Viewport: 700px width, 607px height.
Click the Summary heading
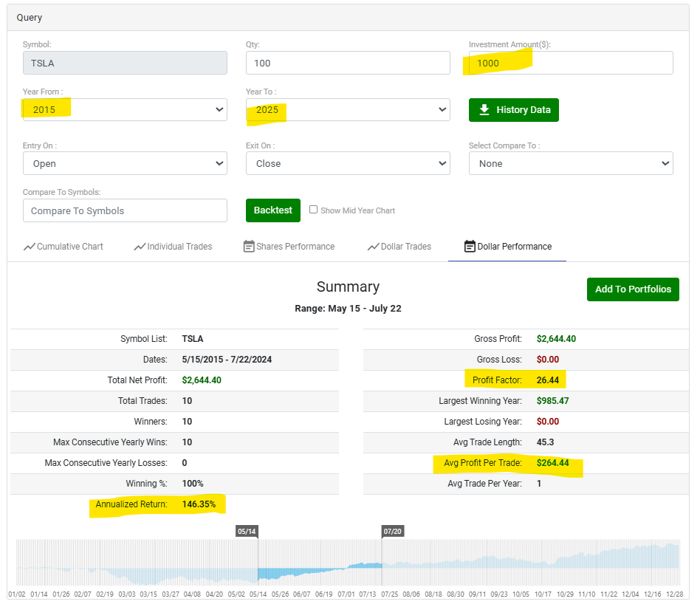(348, 287)
